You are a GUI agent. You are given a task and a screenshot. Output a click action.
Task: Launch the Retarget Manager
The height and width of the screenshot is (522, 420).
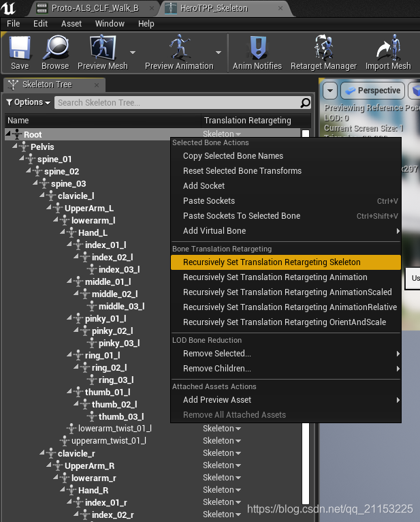click(x=325, y=52)
